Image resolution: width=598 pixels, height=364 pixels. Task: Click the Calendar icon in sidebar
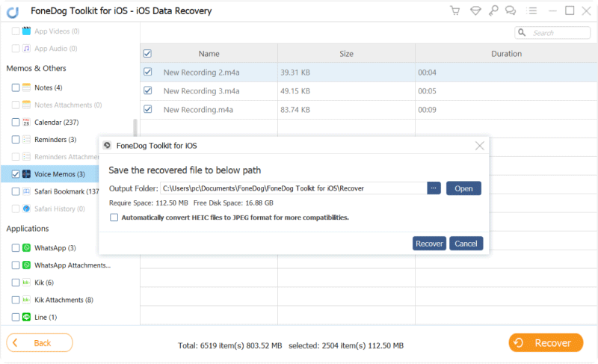point(26,123)
